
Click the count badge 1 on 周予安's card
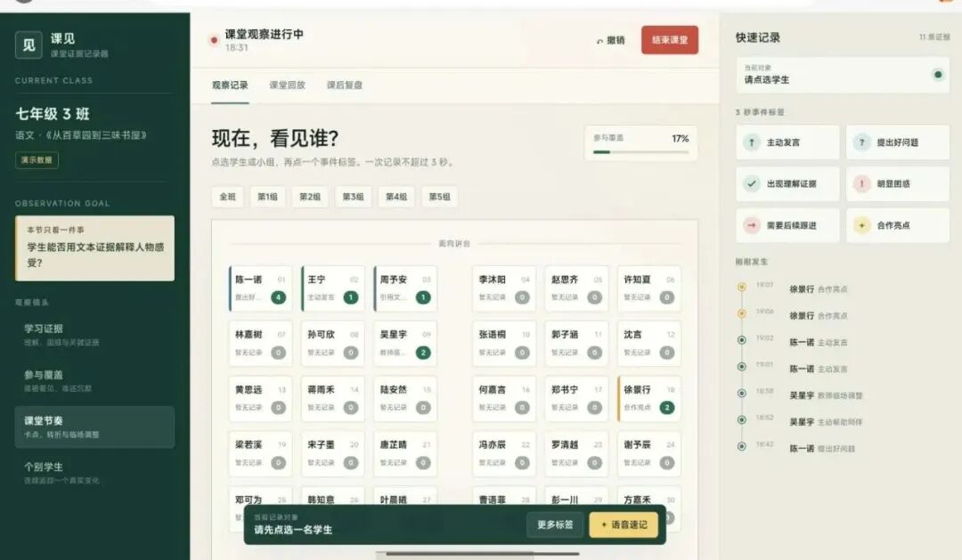(x=423, y=297)
